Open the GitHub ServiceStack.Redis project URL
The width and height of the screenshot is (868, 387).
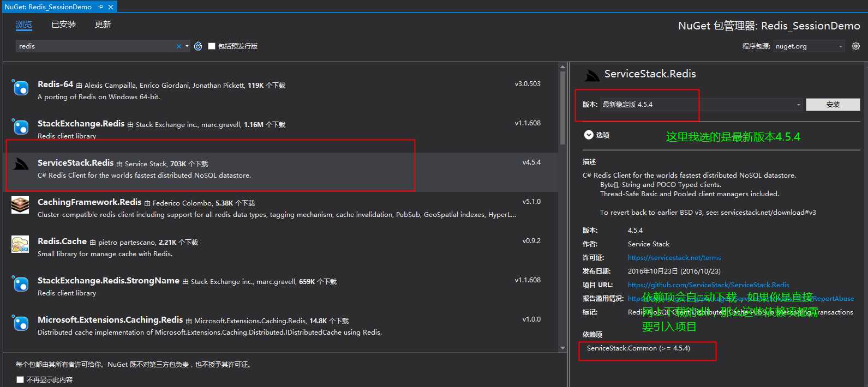(x=708, y=285)
